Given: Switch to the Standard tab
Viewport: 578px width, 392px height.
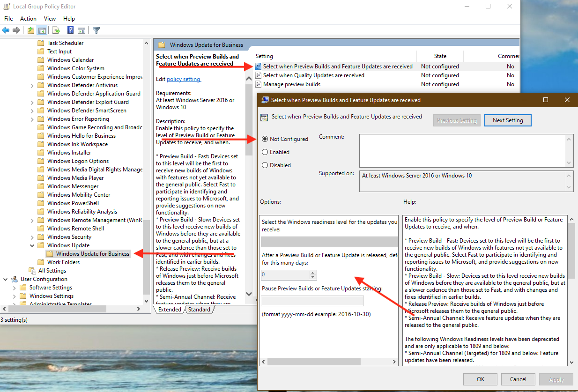Looking at the screenshot, I should (199, 310).
